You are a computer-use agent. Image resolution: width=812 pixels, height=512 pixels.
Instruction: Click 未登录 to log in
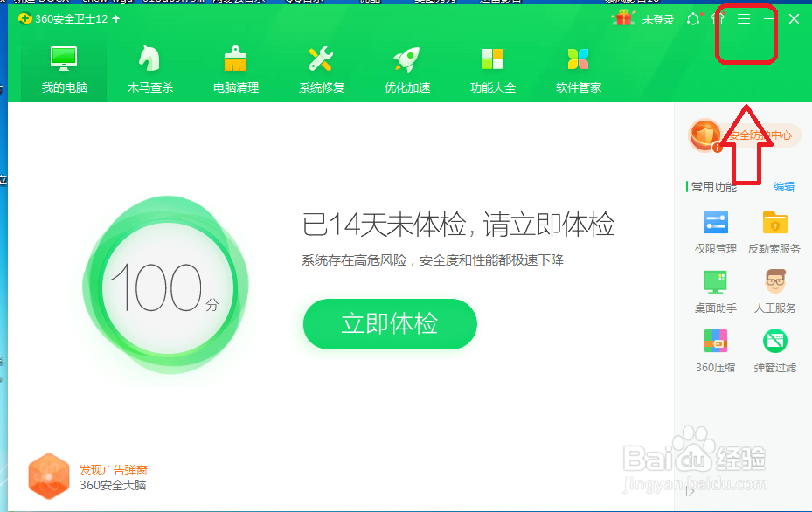657,20
